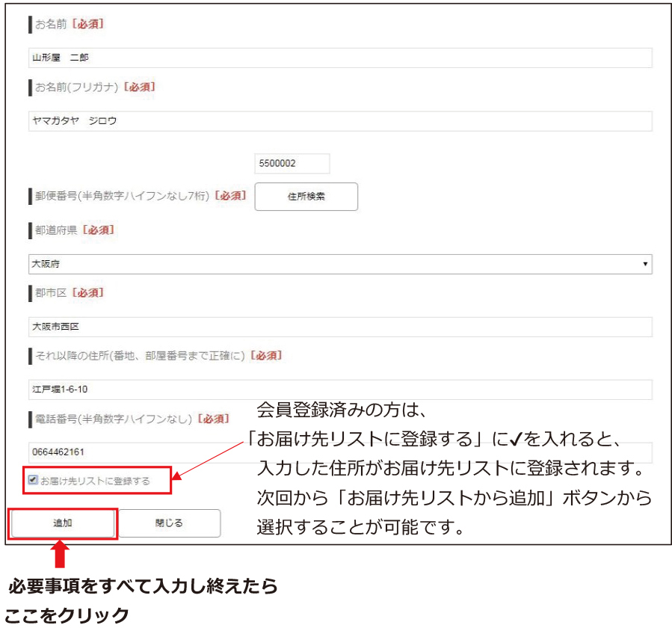Uncheck the お届け先リストに登録する checkbox
The image size is (672, 628).
pyautogui.click(x=33, y=481)
